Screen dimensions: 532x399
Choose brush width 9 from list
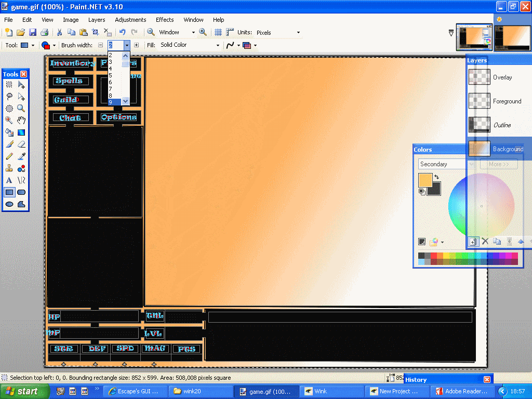tap(114, 102)
